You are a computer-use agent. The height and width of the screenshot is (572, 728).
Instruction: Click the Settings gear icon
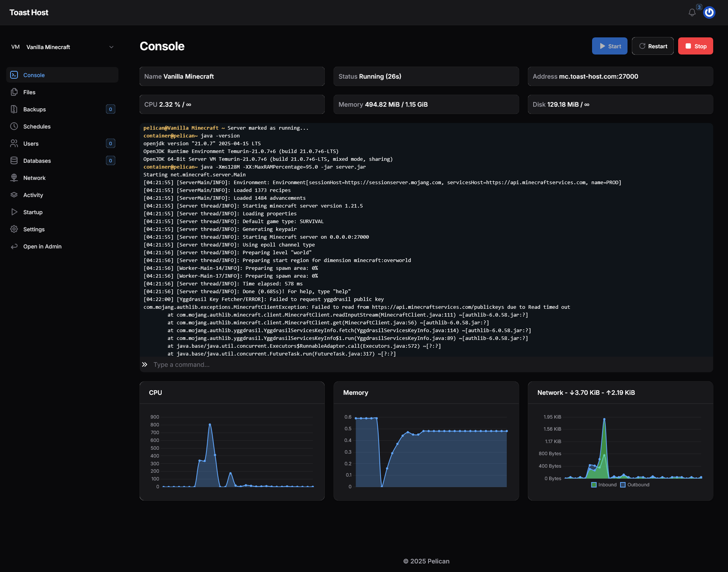coord(14,229)
